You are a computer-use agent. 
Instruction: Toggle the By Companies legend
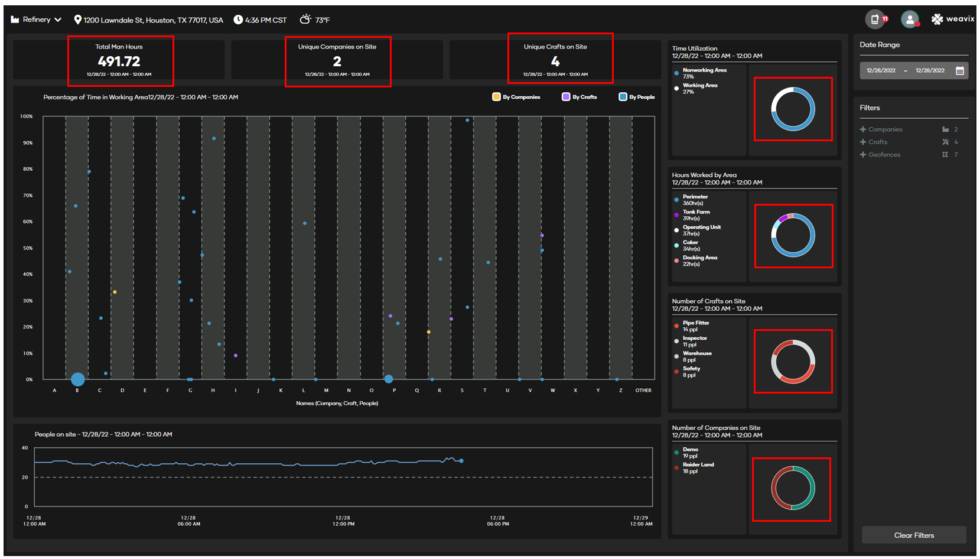[x=516, y=97]
